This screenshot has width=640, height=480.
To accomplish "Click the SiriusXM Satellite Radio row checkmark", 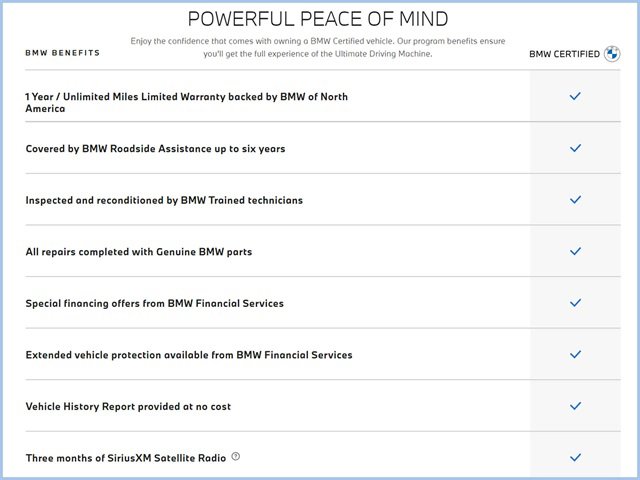I will coord(575,457).
